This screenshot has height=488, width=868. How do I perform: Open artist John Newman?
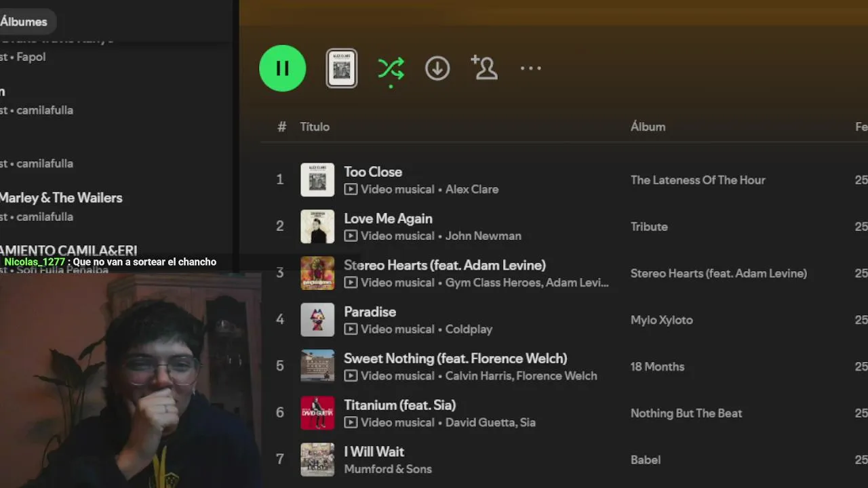[484, 236]
